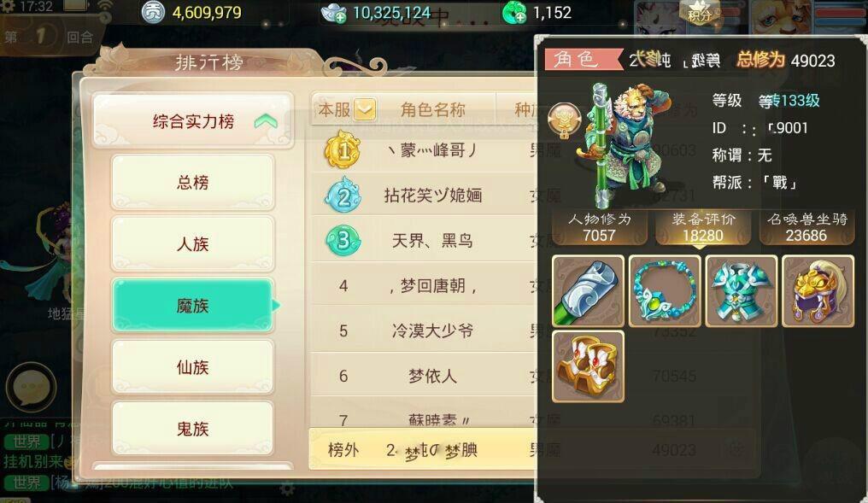Viewport: 868px width, 503px height.
Task: Select rank 1 player 蒙灬峰哥 row
Action: click(x=424, y=150)
